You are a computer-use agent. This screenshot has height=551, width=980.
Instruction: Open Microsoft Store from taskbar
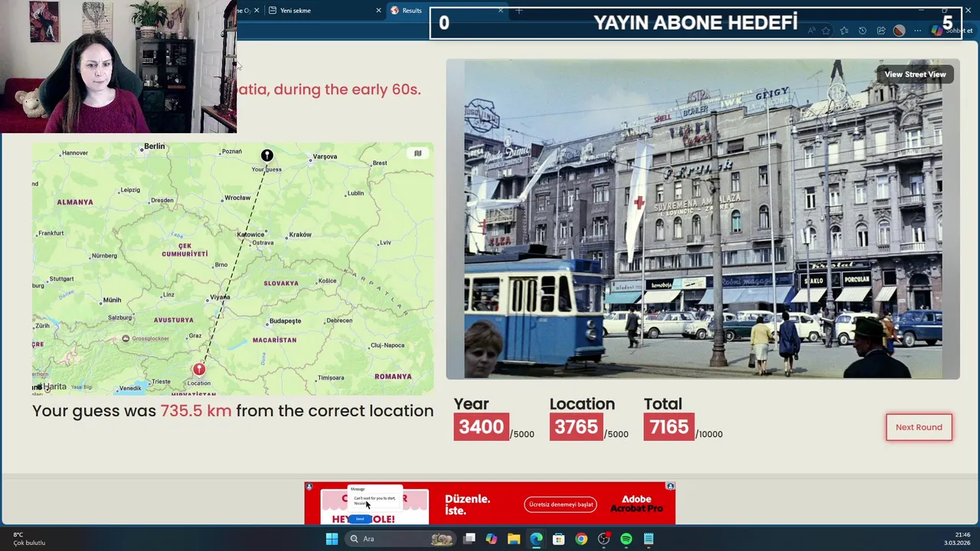(559, 539)
